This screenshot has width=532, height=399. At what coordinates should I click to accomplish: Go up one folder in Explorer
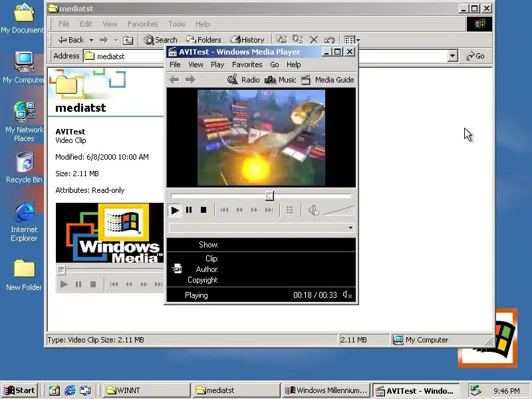[x=128, y=40]
